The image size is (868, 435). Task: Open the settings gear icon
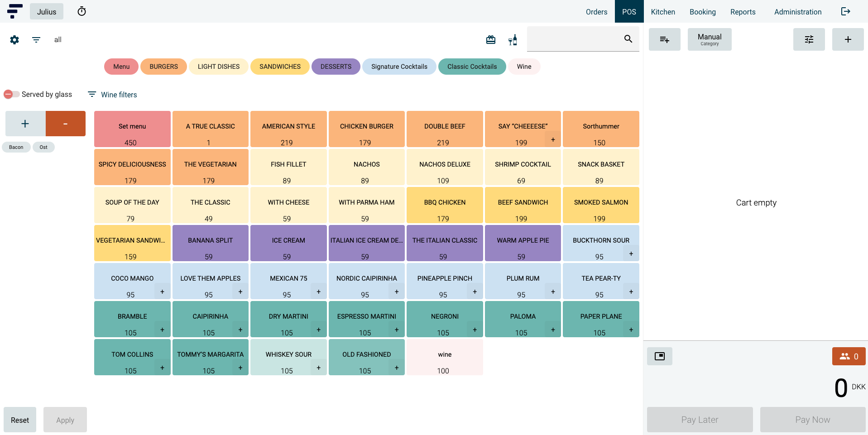[x=14, y=40]
